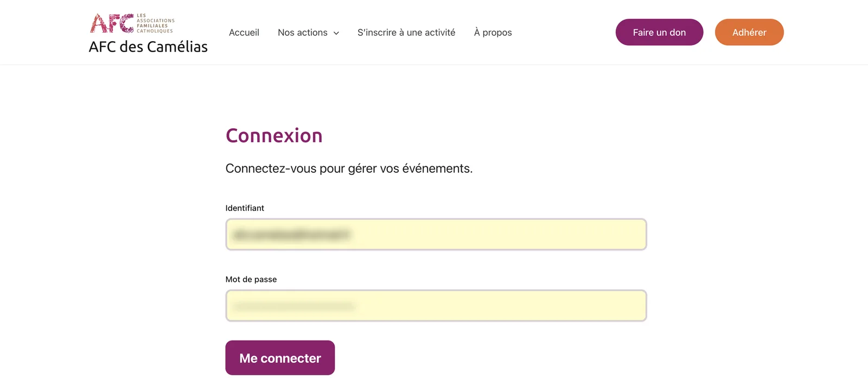Visit the À propos page
The image size is (868, 378).
493,33
